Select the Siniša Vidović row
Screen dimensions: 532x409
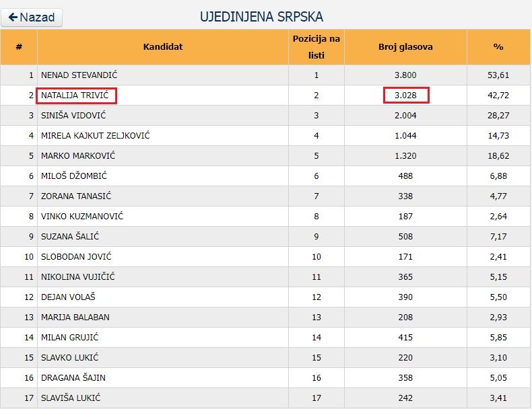click(x=265, y=116)
